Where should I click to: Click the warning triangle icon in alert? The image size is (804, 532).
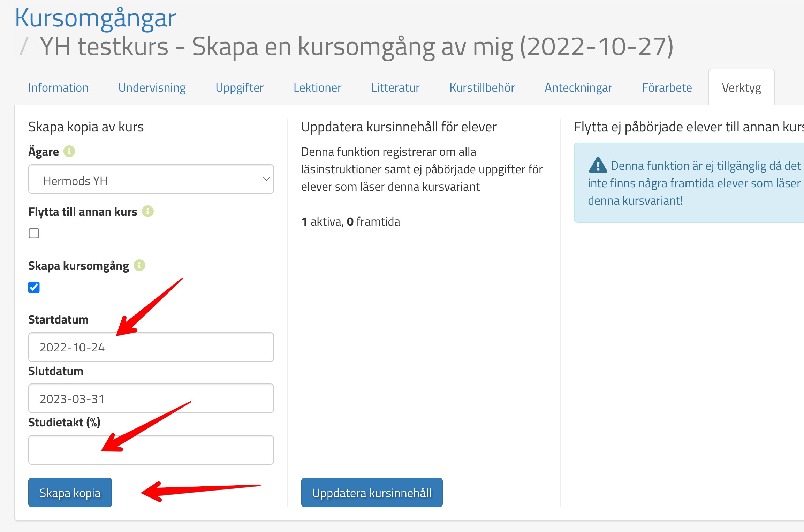pos(598,165)
